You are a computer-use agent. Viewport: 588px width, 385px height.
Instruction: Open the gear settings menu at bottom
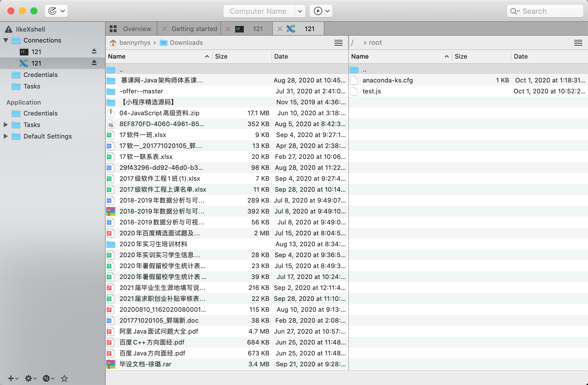[x=31, y=378]
